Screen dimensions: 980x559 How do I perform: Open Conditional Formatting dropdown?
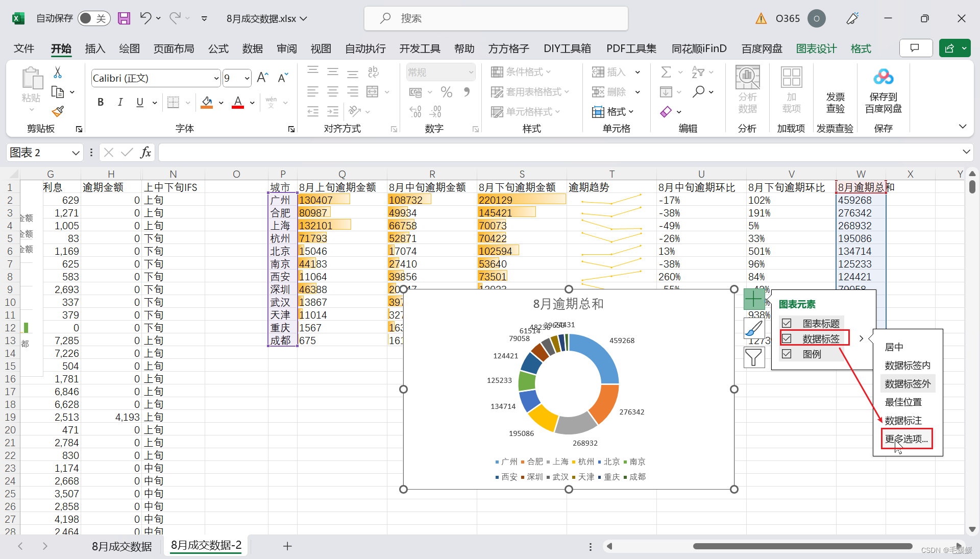(x=521, y=72)
